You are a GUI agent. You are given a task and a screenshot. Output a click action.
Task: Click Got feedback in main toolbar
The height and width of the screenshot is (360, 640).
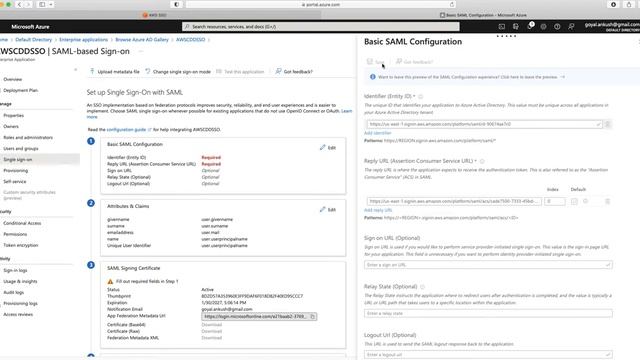pyautogui.click(x=294, y=71)
